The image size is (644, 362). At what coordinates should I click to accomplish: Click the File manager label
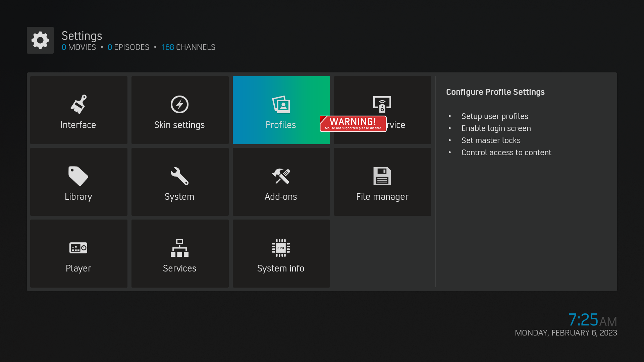pos(382,197)
